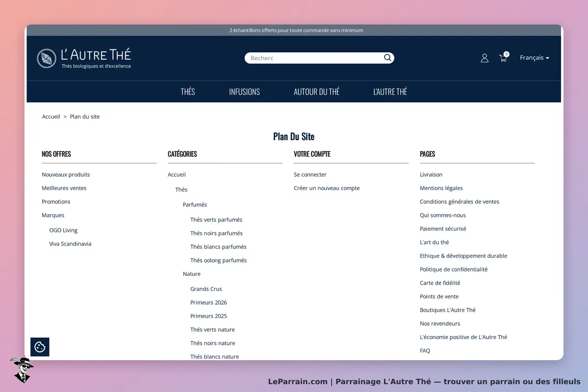Open Politique de confidentialité page
The width and height of the screenshot is (588, 392).
click(454, 269)
